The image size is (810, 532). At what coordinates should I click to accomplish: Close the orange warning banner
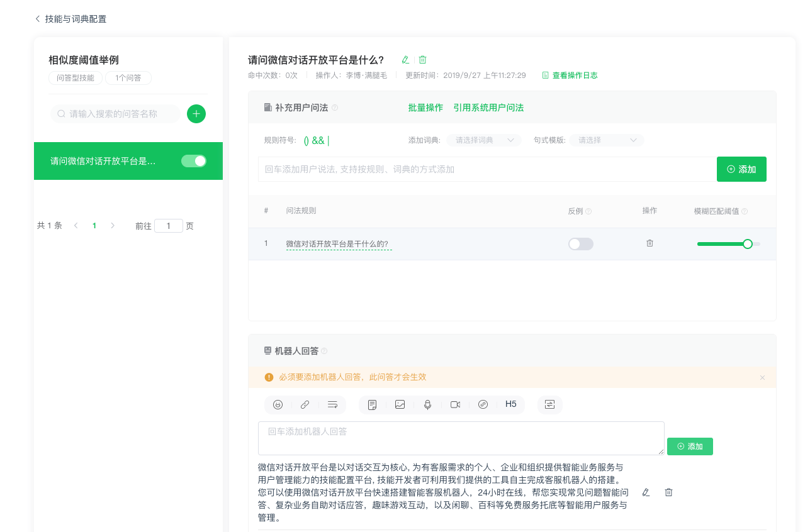point(762,377)
